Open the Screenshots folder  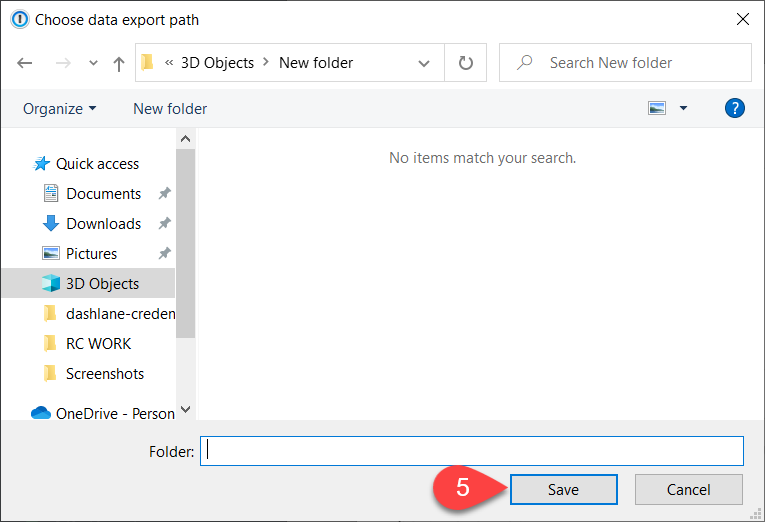(105, 374)
